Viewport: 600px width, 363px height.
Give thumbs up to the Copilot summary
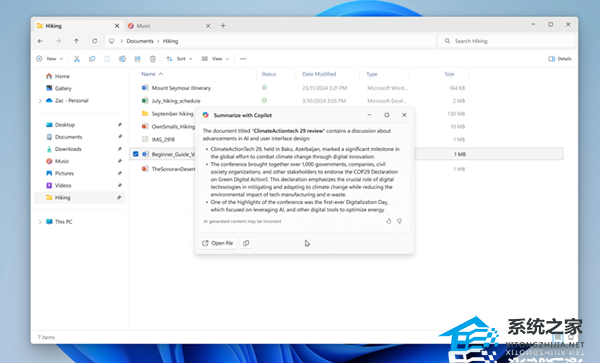click(389, 221)
